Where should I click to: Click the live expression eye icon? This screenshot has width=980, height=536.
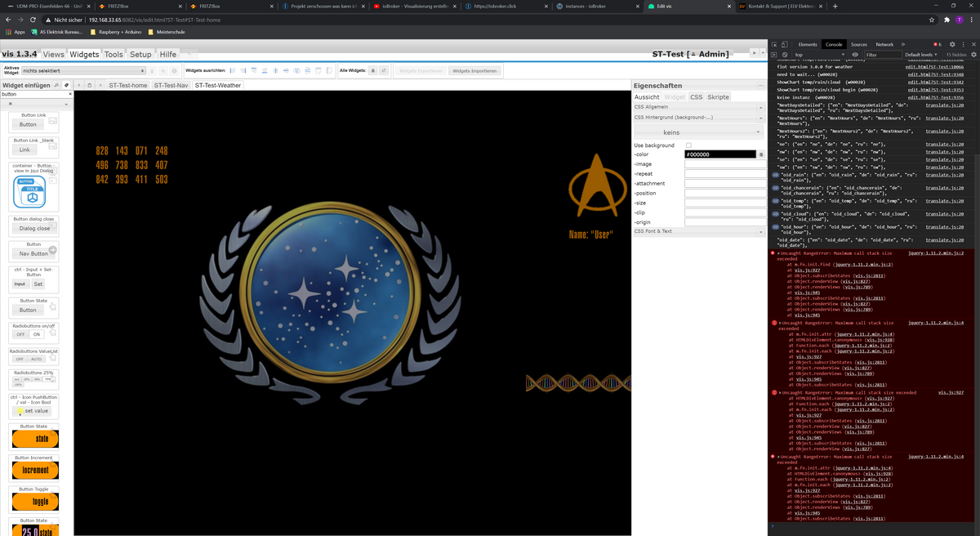coord(855,55)
